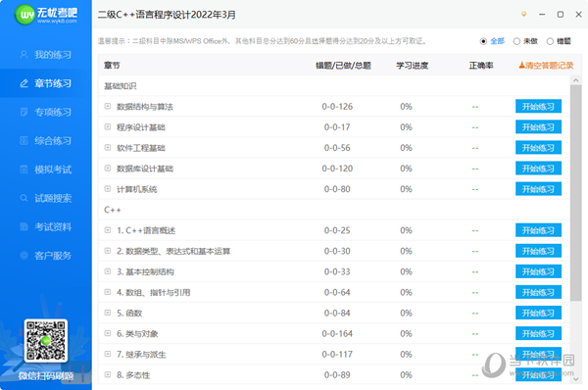The image size is (588, 390).
Task: Click the 基础知识 group row
Action: [334, 86]
